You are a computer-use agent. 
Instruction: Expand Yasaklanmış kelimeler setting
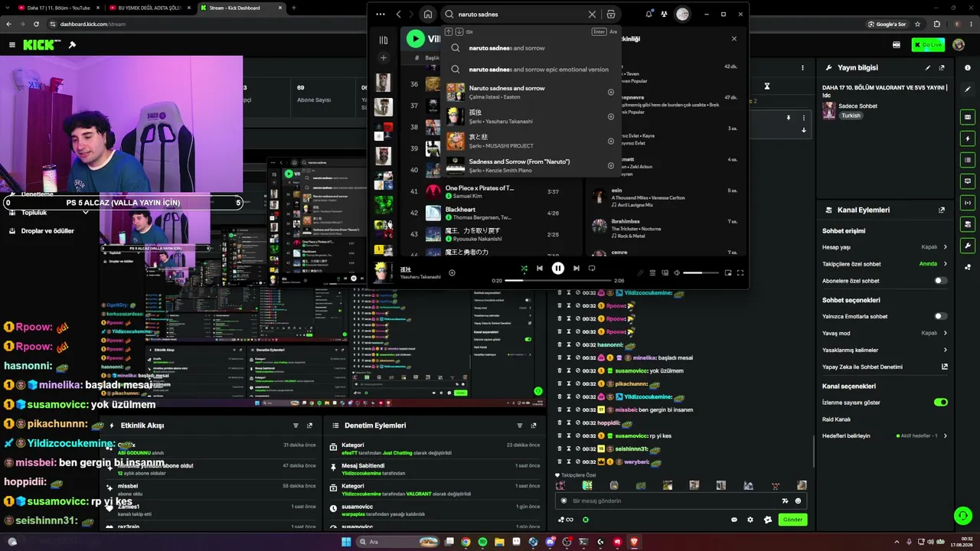[885, 350]
